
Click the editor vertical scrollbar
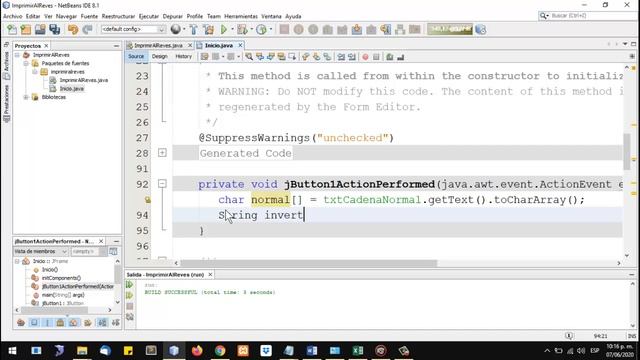click(x=627, y=152)
